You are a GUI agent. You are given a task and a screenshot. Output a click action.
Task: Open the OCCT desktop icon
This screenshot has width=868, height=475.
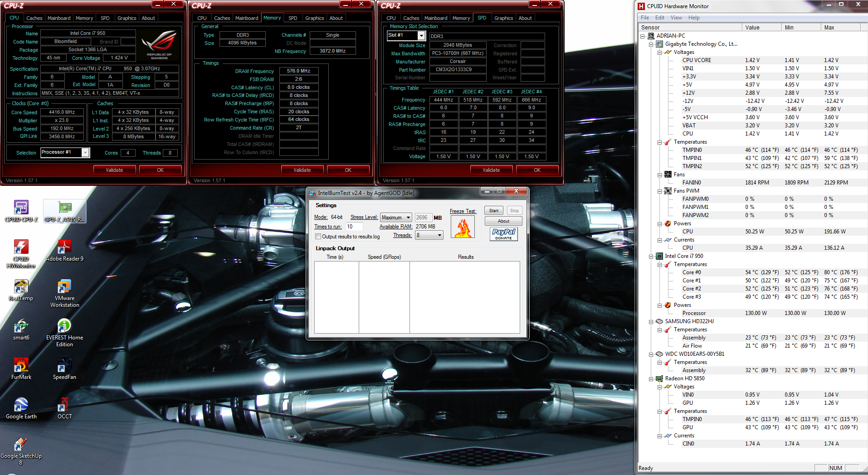[64, 405]
